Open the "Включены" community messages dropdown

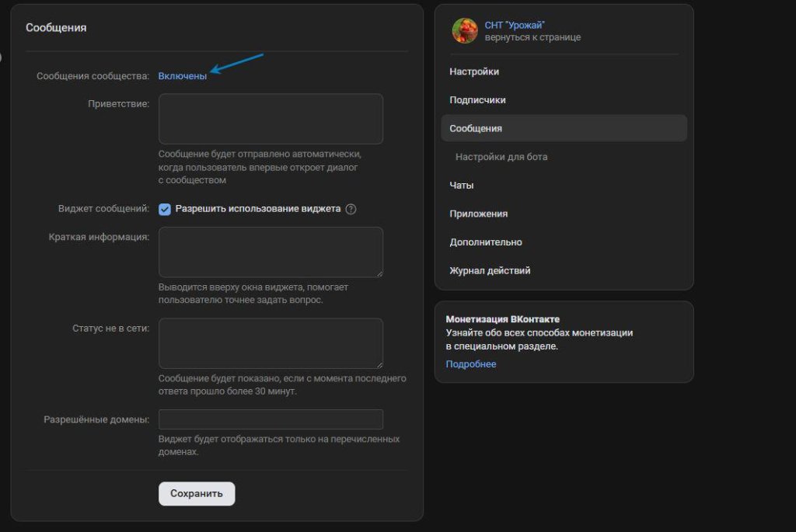coord(183,76)
